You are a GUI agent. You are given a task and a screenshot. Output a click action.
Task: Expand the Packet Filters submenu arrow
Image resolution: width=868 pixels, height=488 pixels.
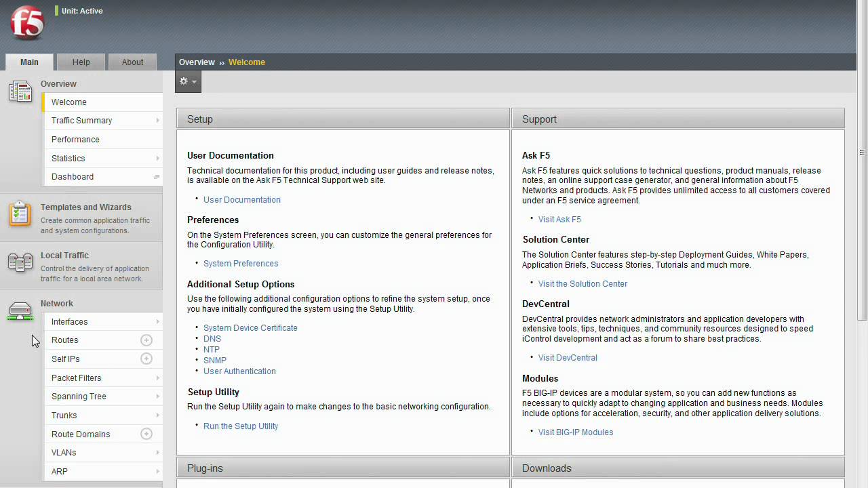[x=157, y=378]
